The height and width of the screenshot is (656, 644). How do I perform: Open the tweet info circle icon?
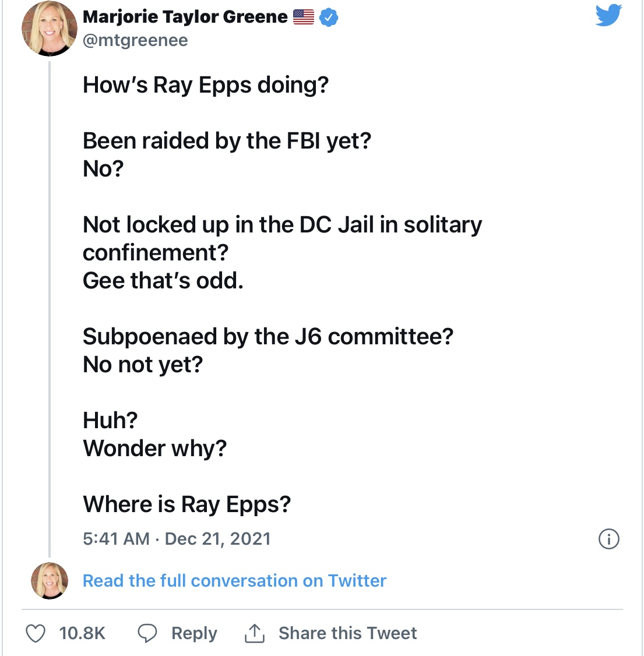point(609,539)
